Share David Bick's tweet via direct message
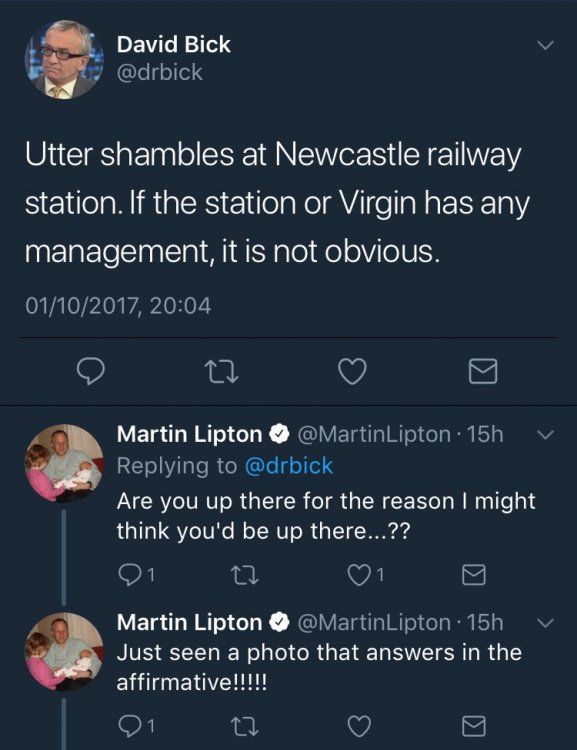Screen dimensions: 577x750 pos(483,372)
